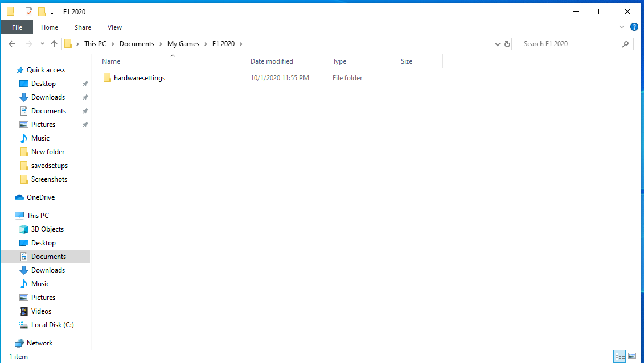Click the Properties quick access toolbar icon
The height and width of the screenshot is (363, 644).
(x=28, y=12)
